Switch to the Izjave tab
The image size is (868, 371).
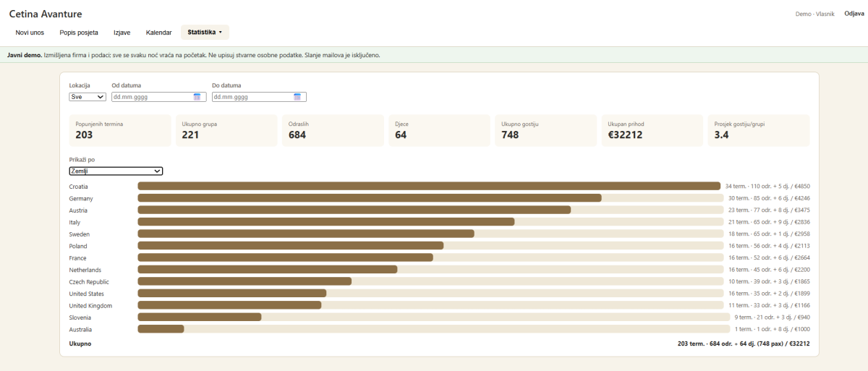122,33
